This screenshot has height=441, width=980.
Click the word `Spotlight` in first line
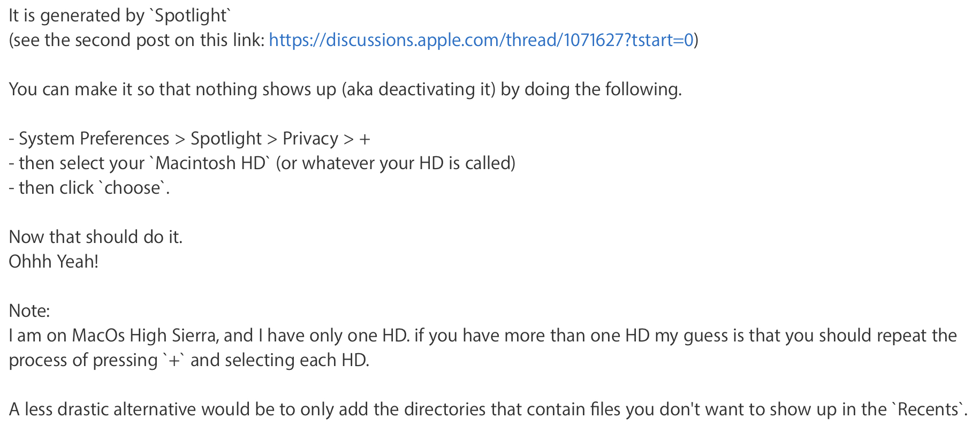(x=191, y=16)
